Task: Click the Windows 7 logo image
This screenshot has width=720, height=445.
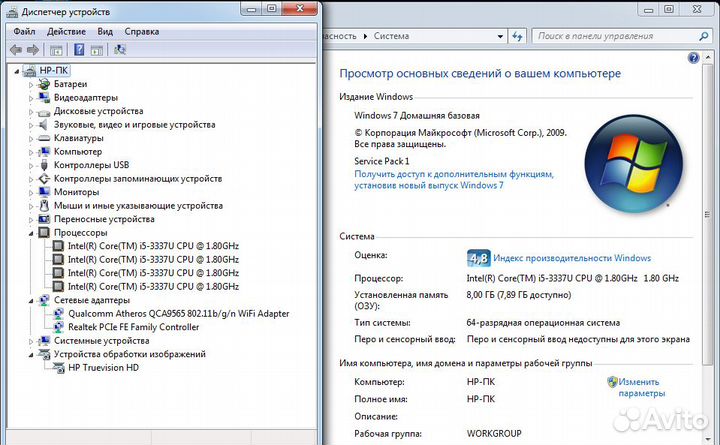Action: point(633,163)
